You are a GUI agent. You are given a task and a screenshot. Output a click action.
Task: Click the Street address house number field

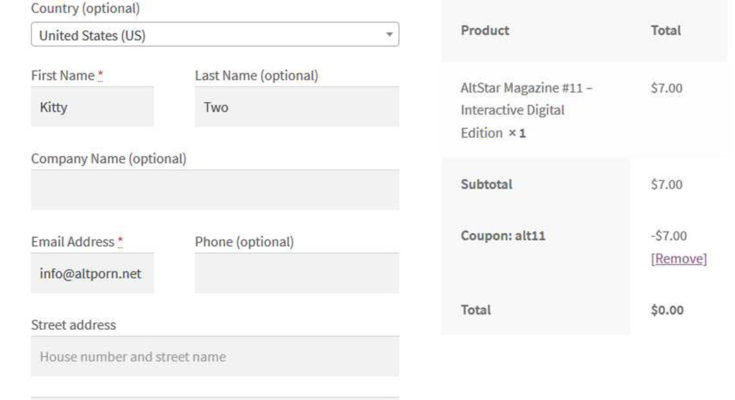click(214, 357)
